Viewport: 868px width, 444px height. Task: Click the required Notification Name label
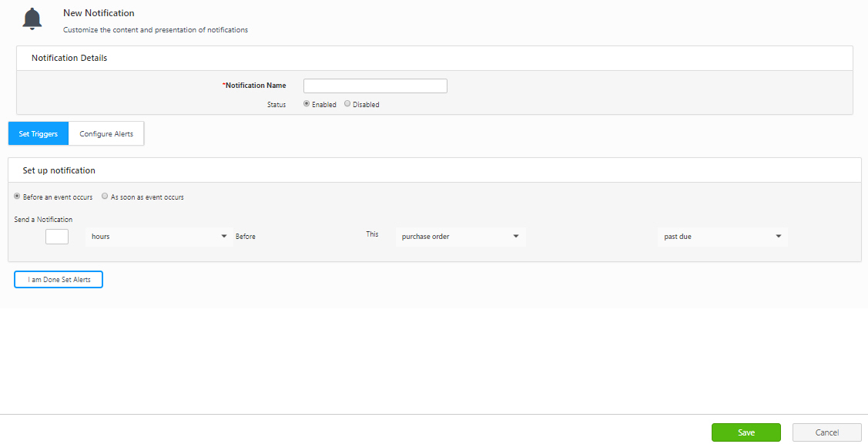coord(255,86)
